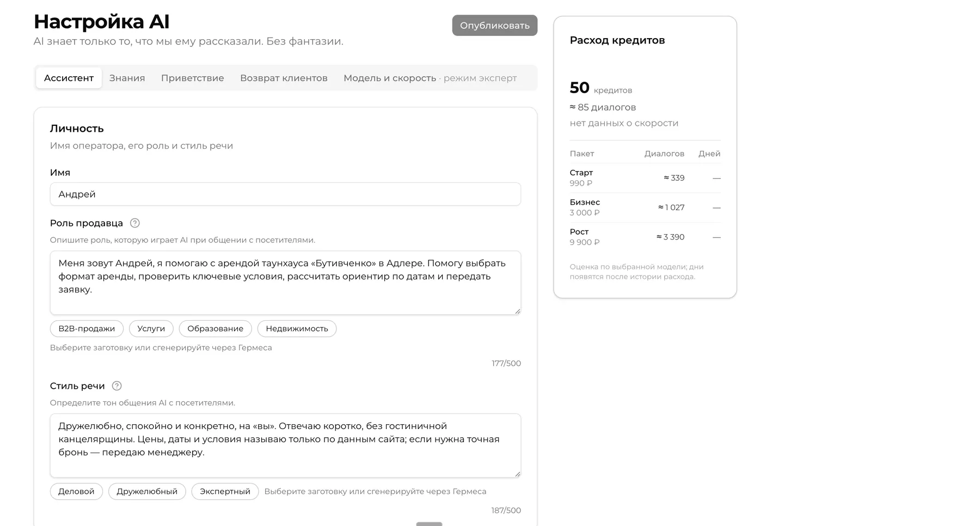Click the 50 кредитов balance value
This screenshot has height=526, width=980.
tap(601, 88)
